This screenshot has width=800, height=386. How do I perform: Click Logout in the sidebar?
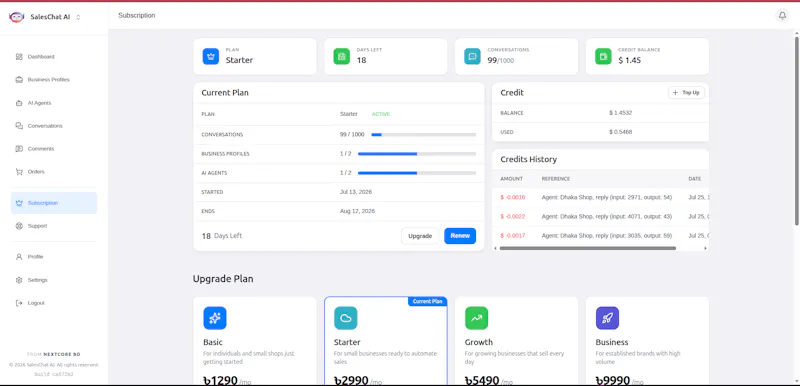(x=54, y=303)
